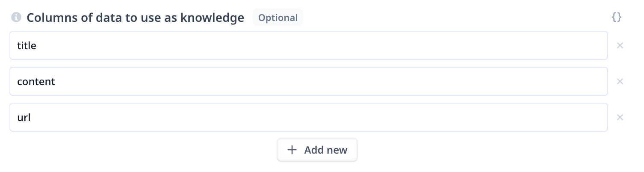Focus the url input field

[309, 117]
